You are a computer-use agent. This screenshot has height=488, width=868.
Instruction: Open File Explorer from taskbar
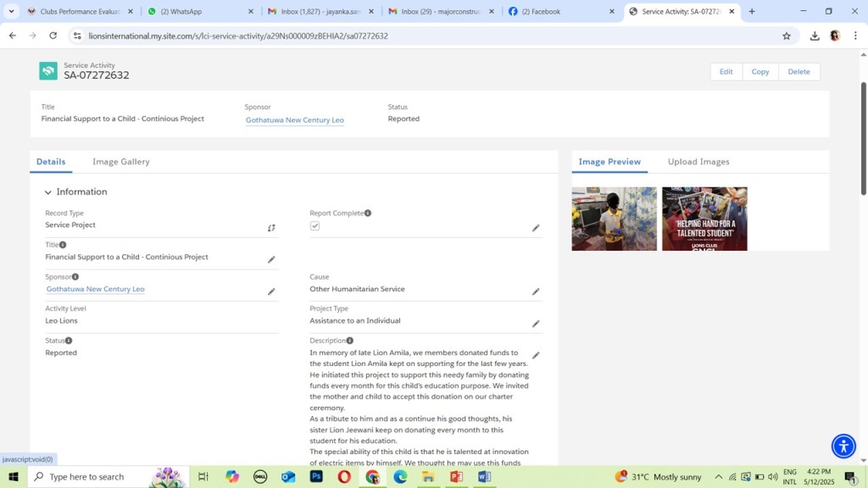(x=428, y=476)
